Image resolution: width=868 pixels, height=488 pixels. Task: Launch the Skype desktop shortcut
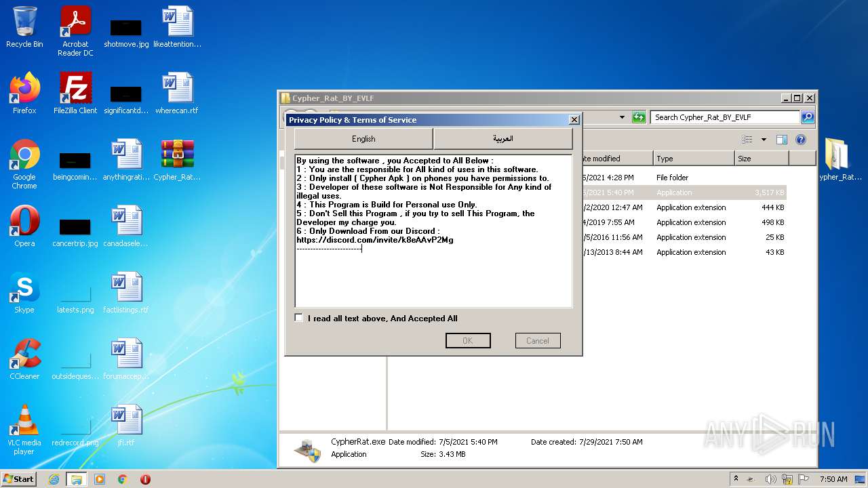24,293
